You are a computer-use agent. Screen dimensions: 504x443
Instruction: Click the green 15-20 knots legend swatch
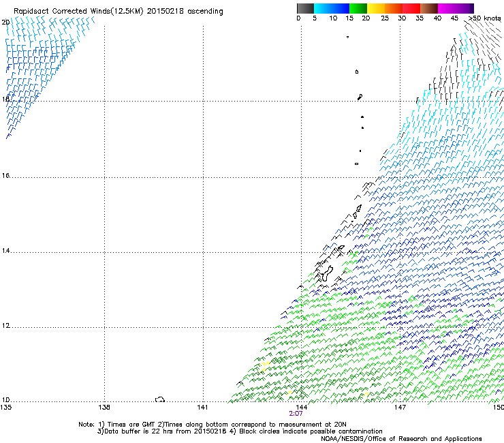point(358,8)
